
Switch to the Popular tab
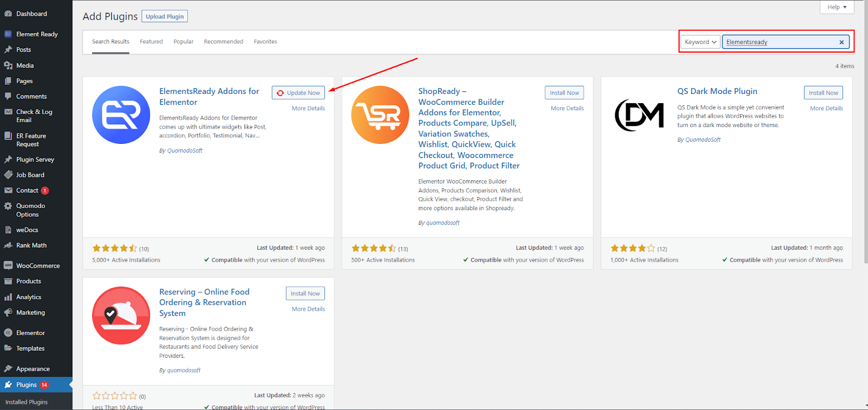183,42
